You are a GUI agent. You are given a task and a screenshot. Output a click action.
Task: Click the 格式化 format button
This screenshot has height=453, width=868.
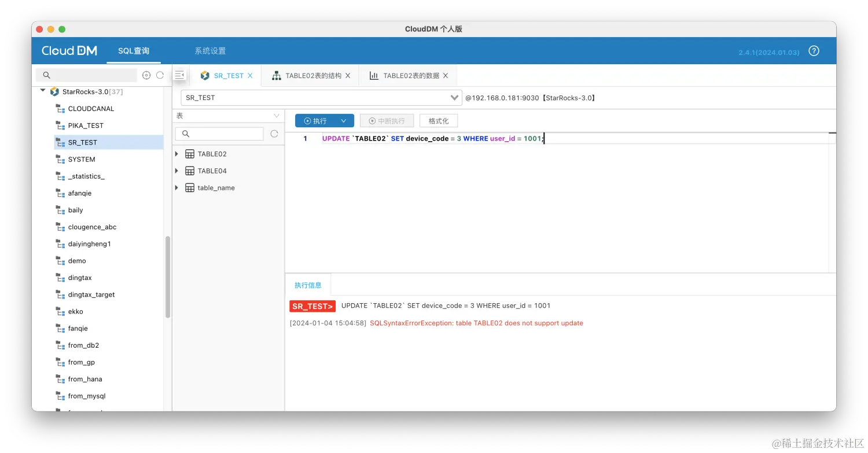pos(439,121)
